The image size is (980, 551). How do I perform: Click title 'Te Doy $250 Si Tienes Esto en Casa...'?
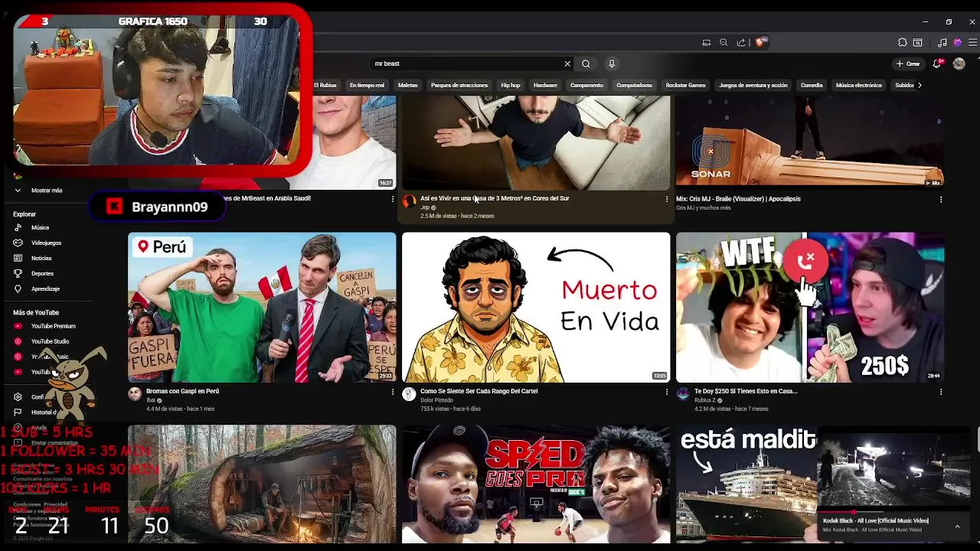(746, 391)
